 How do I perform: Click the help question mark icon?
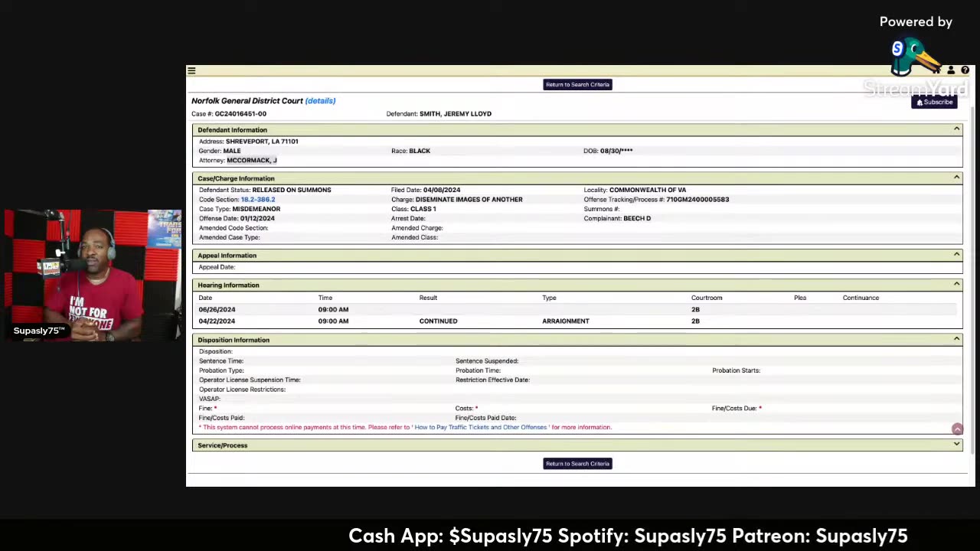(x=965, y=70)
